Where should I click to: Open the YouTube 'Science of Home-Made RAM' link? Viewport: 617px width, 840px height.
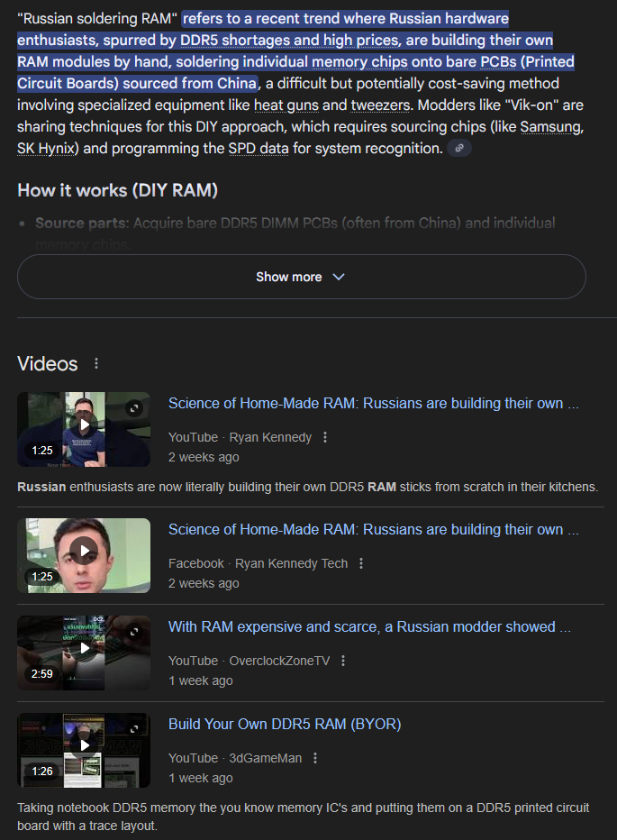[x=374, y=404]
